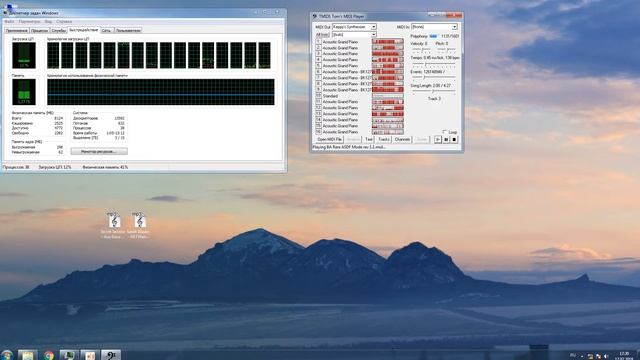Select the rightmost mp3 file on desktop
Image resolution: width=640 pixels, height=360 pixels.
[x=139, y=225]
